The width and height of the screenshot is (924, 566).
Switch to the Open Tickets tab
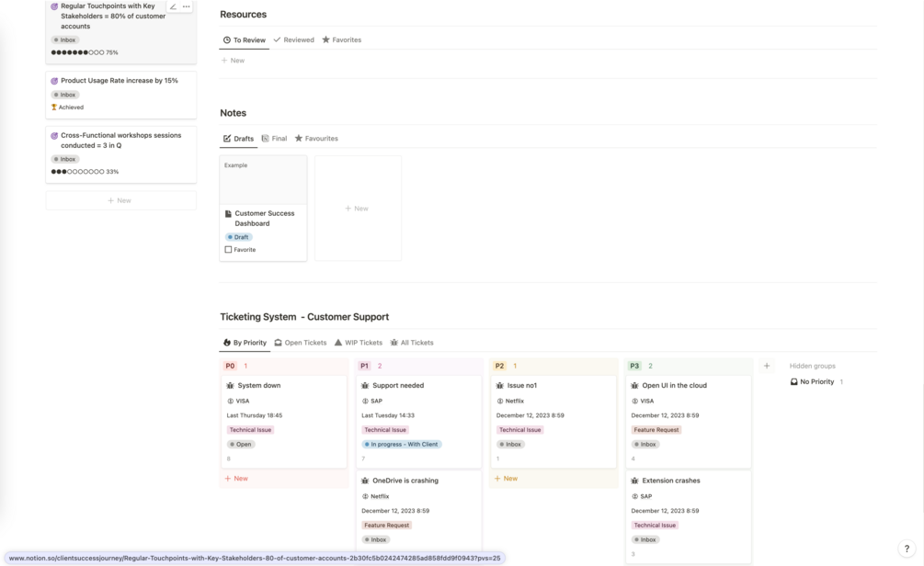301,343
